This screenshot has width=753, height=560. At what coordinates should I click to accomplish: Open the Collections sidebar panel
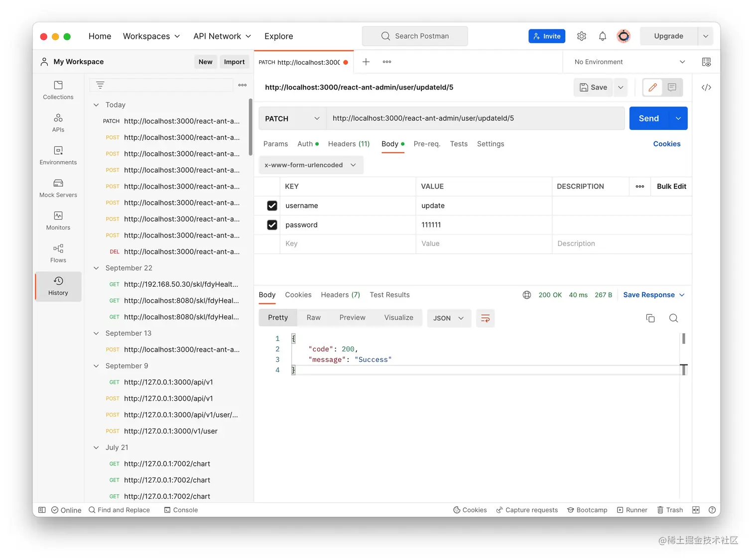tap(58, 90)
